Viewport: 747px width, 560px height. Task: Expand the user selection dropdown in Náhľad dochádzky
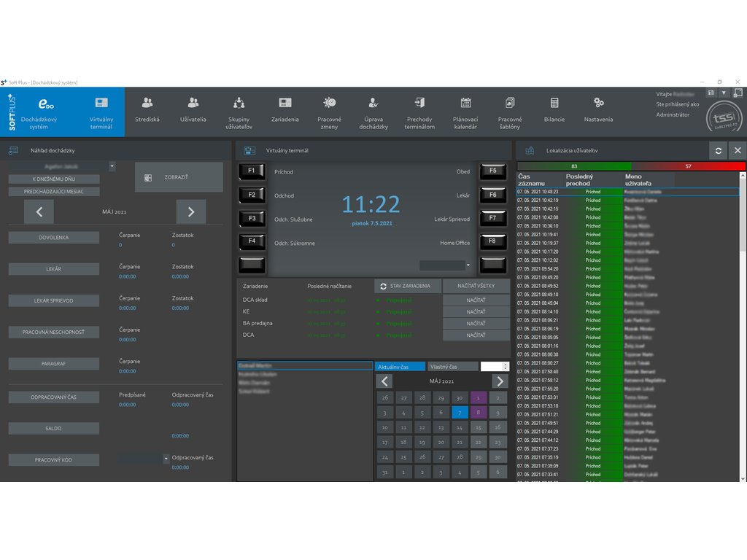112,166
